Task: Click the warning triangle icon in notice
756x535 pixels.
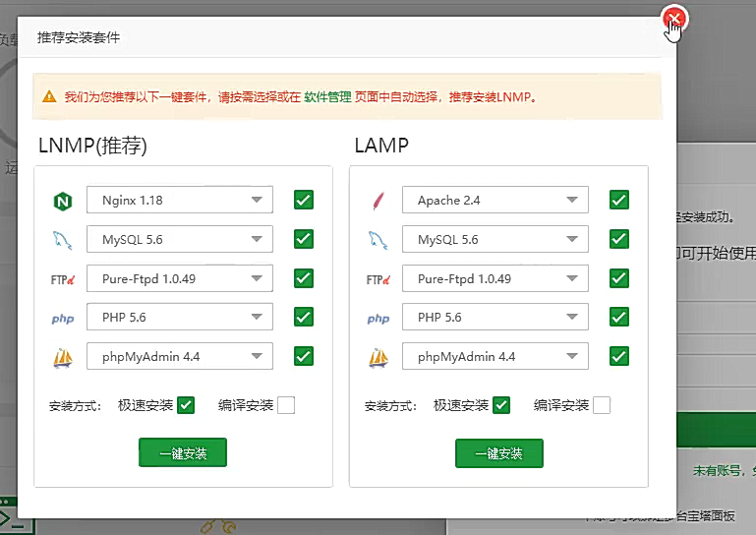Action: 49,96
